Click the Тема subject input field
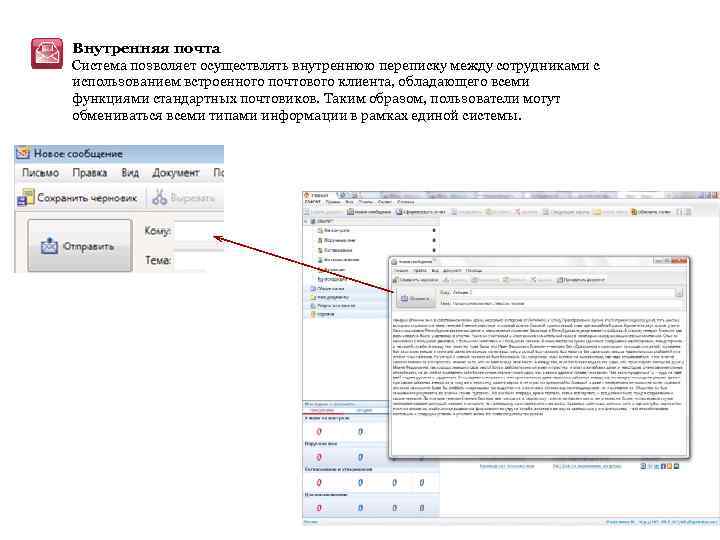Screen dimensions: 720x540 pyautogui.click(x=199, y=260)
